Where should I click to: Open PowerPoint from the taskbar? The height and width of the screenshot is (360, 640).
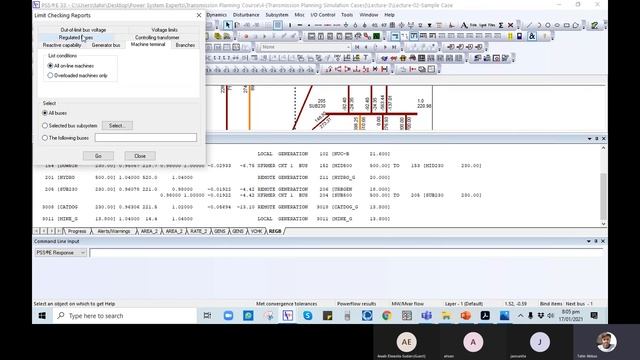(x=465, y=316)
